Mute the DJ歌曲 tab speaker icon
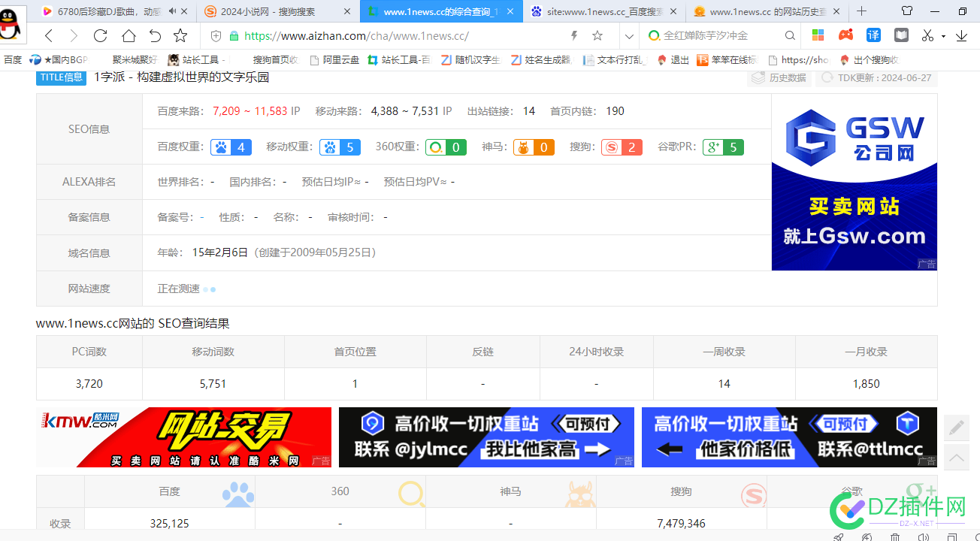Screen dimensions: 980x541 [172, 11]
